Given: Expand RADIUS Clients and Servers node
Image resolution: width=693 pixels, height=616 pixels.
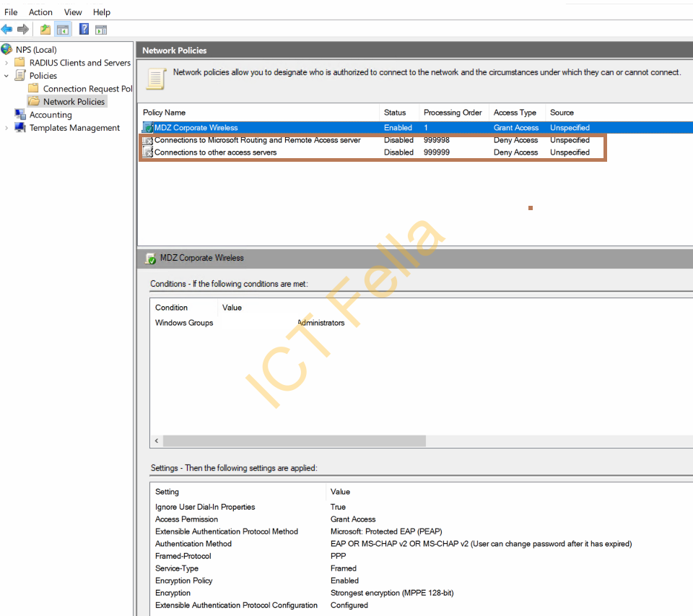Looking at the screenshot, I should pos(6,63).
